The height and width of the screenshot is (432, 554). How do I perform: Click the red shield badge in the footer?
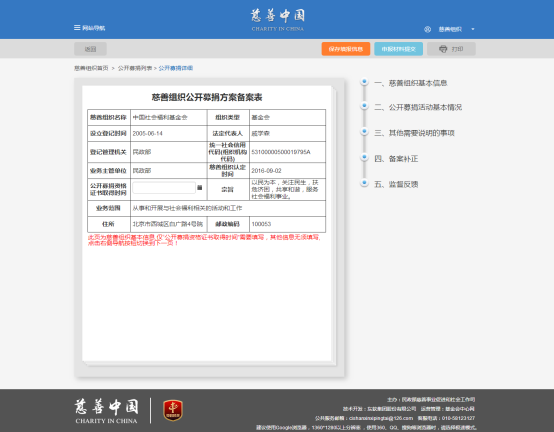click(x=173, y=410)
